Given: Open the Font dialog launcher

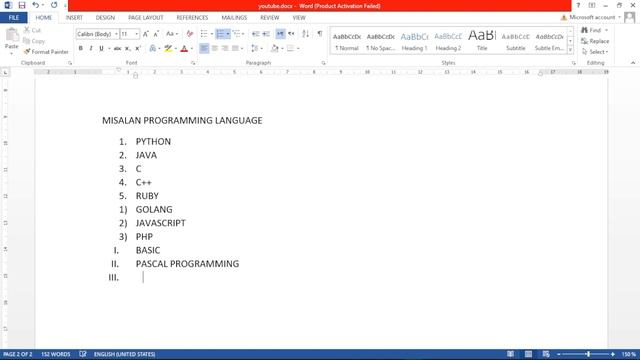Looking at the screenshot, I should pos(193,63).
